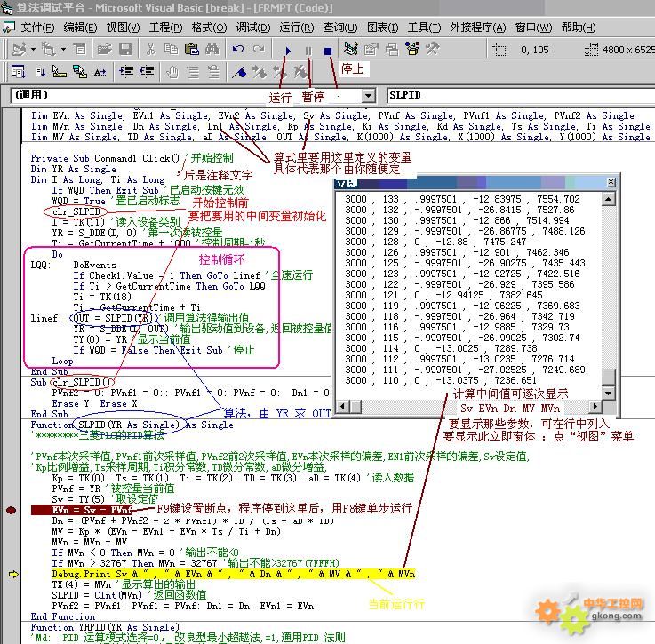The image size is (655, 644).
Task: Indent the selection with Indent icon
Action: point(125,72)
